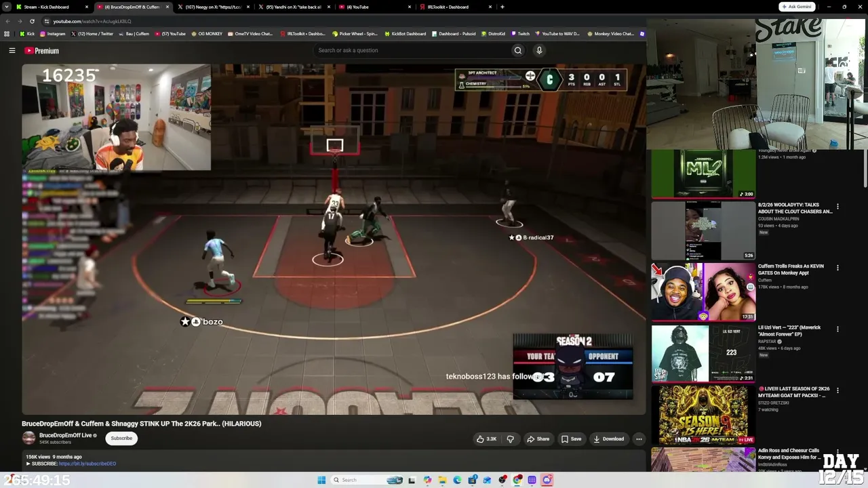Open the Dashboard - Pulsoid bookmark
The width and height of the screenshot is (868, 488).
coord(454,34)
